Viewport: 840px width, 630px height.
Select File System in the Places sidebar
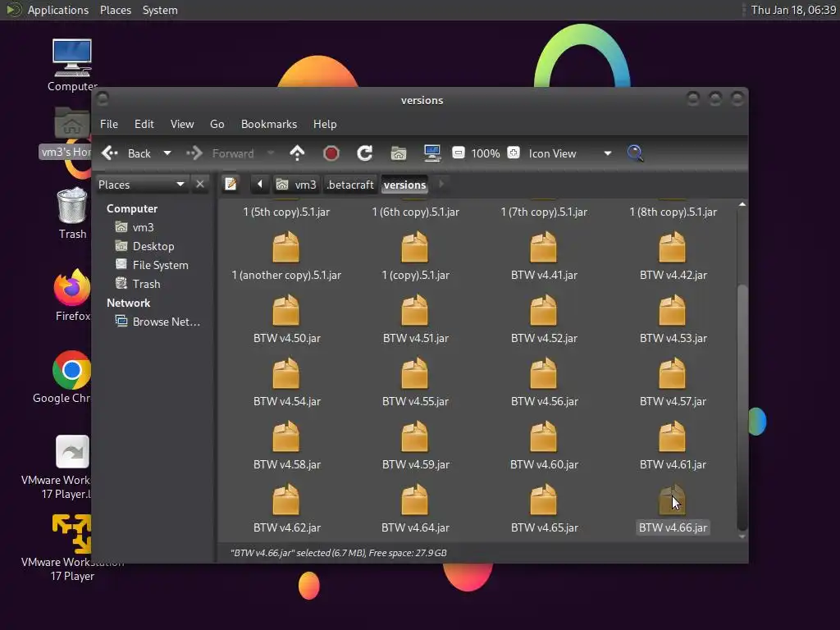[160, 265]
